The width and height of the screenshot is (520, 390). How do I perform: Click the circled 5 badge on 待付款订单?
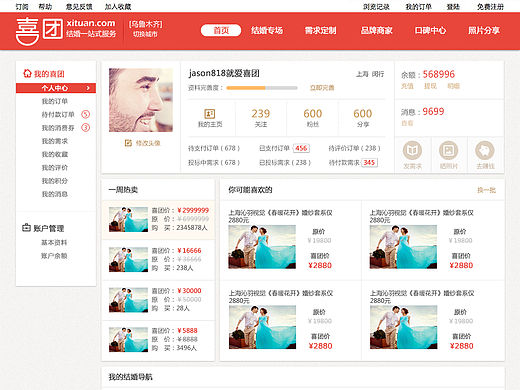click(x=86, y=114)
